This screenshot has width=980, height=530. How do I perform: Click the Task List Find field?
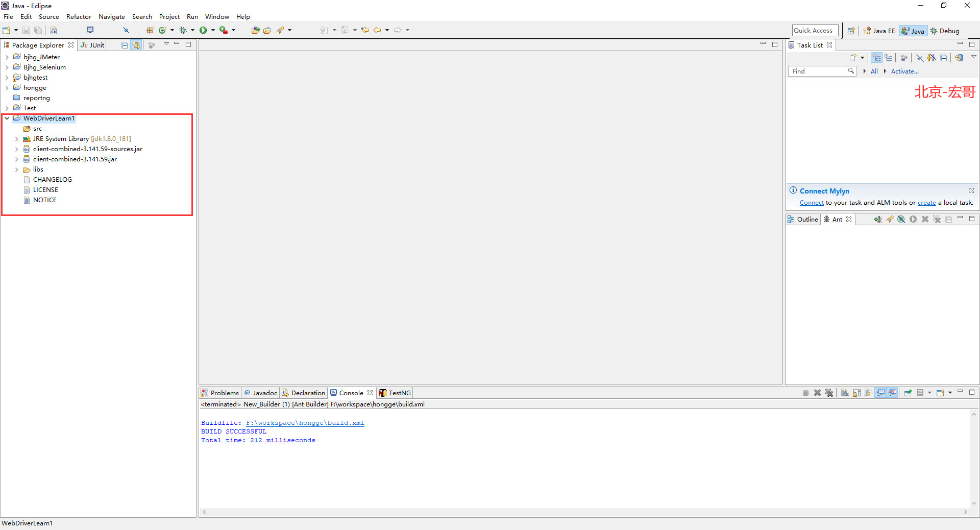pyautogui.click(x=821, y=71)
